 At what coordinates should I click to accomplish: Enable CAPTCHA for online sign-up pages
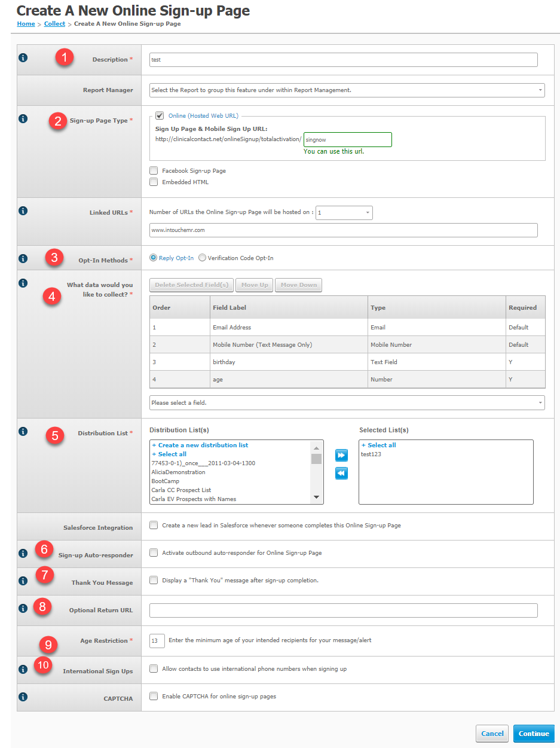pyautogui.click(x=154, y=696)
